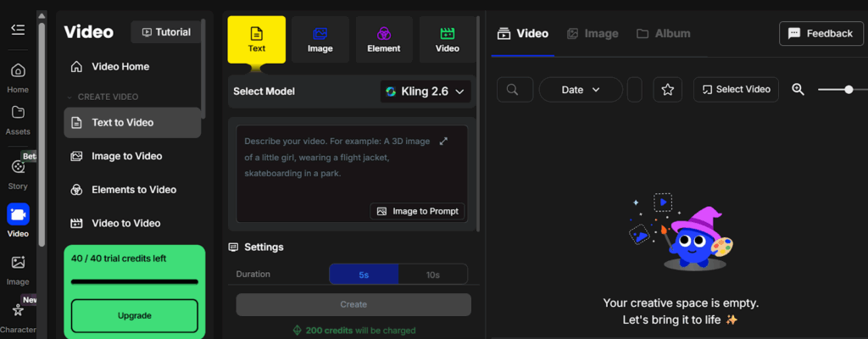The width and height of the screenshot is (868, 339).
Task: Select the 10s duration option
Action: pyautogui.click(x=432, y=275)
